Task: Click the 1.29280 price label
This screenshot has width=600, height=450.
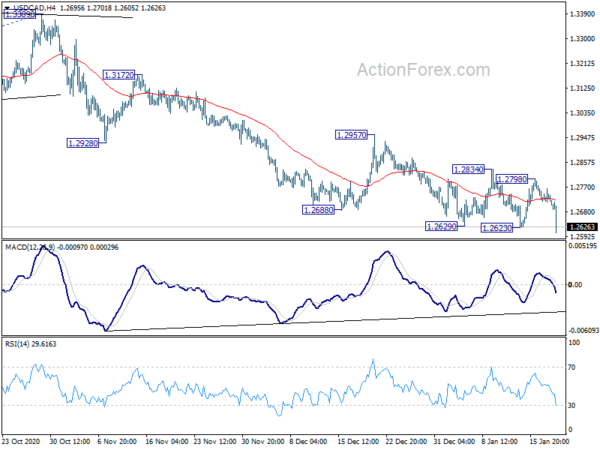Action: coord(83,143)
